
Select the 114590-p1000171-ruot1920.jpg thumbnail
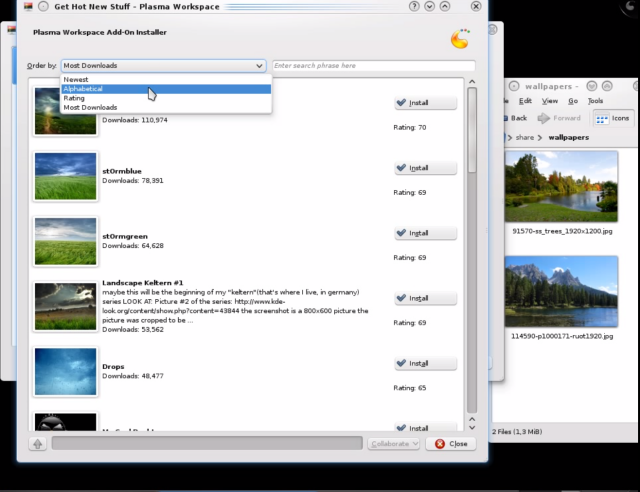click(x=561, y=291)
